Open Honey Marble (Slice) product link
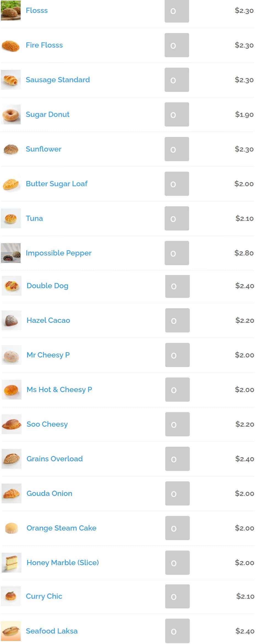This screenshot has height=644, width=256. click(63, 562)
